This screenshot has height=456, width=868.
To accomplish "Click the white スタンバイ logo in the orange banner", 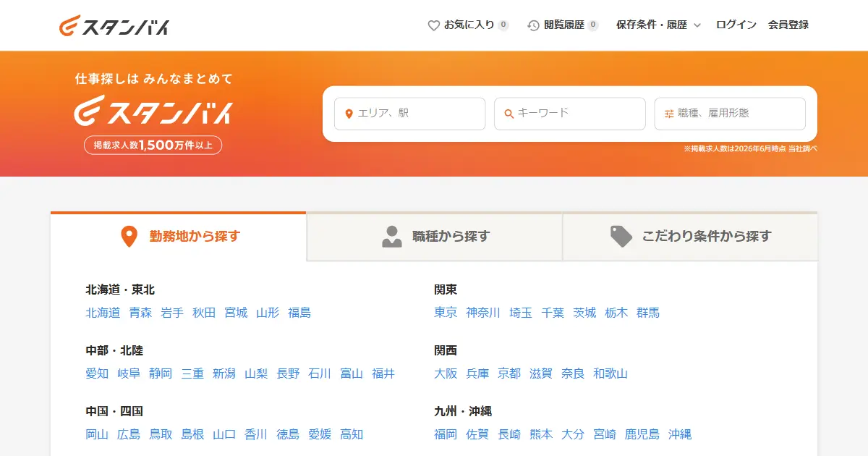I will tap(153, 112).
